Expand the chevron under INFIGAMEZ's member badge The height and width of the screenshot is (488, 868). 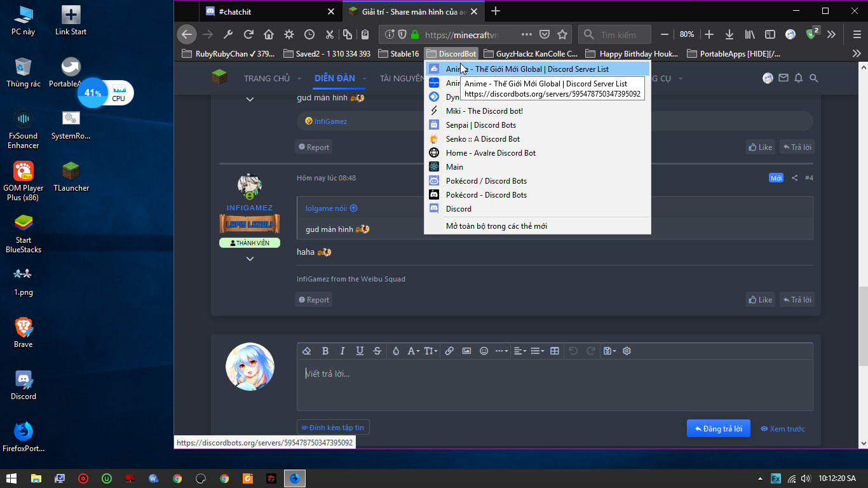pyautogui.click(x=250, y=259)
